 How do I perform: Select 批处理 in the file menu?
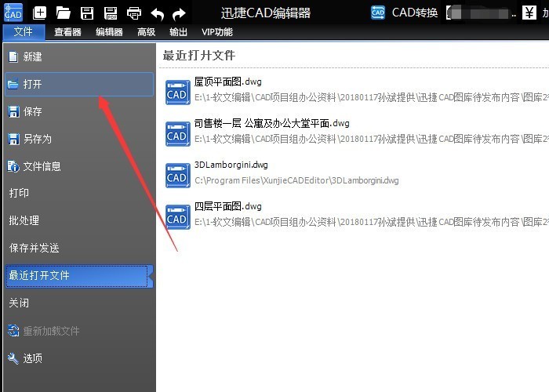coord(79,220)
